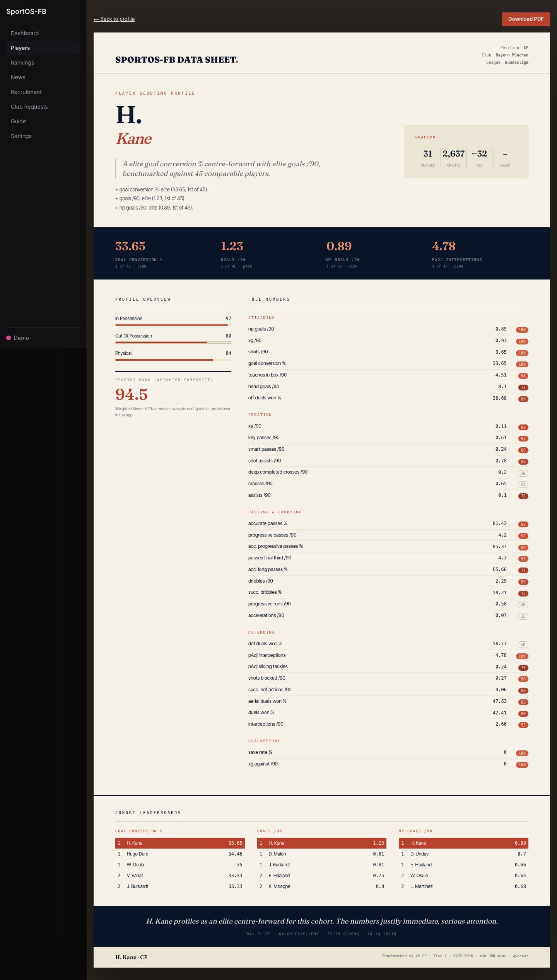Click the 4.78 padj interceptions headline stat
This screenshot has width=557, height=980.
coord(444,246)
